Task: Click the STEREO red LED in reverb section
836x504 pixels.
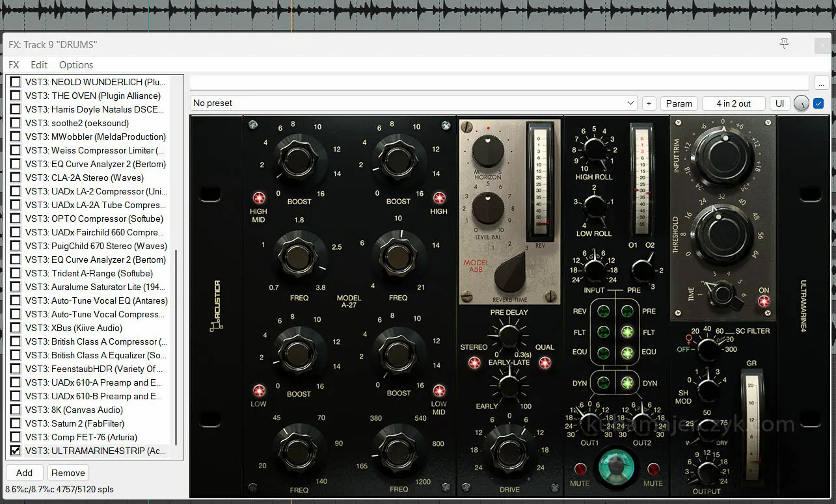Action: 474,362
